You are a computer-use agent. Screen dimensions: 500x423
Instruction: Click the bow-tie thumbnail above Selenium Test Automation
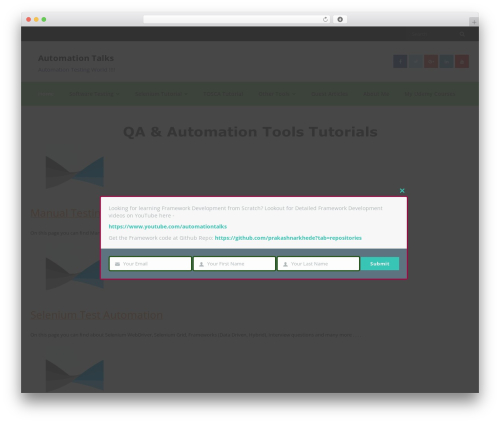[x=75, y=274]
